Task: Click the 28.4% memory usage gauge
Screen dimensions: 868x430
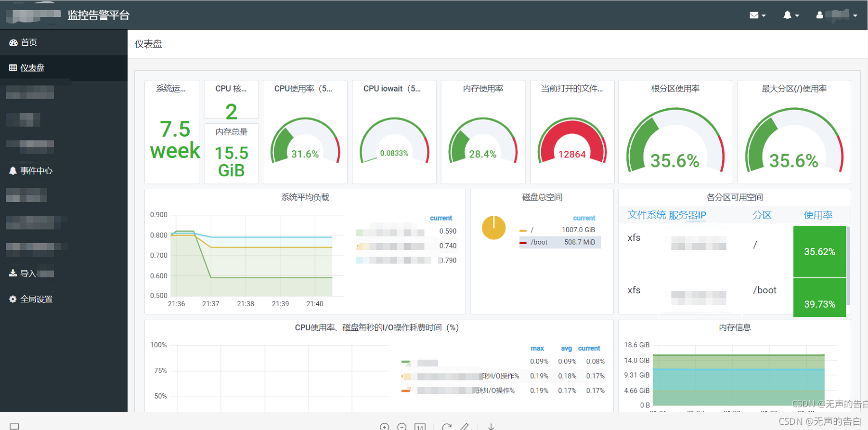Action: (x=483, y=141)
